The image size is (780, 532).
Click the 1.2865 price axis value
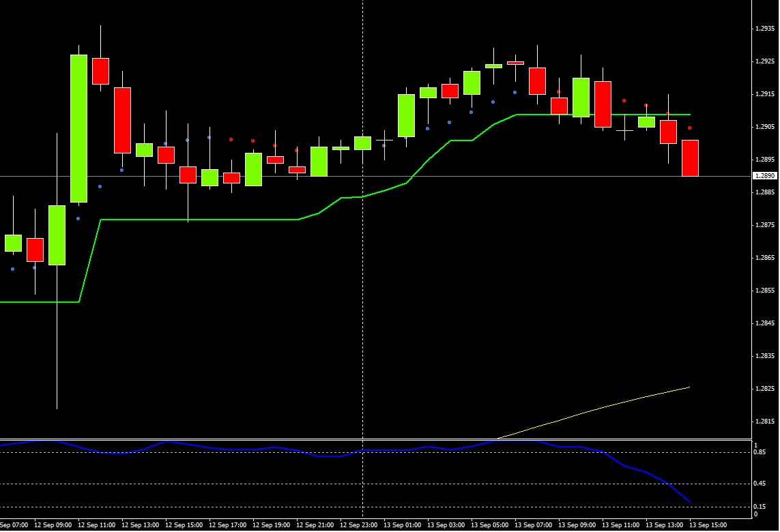click(764, 258)
